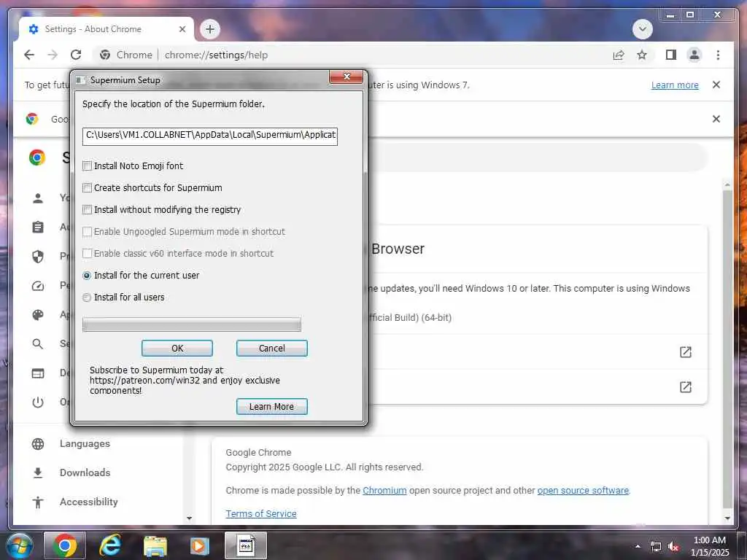
Task: Open the shield Privacy icon section
Action: click(x=38, y=257)
